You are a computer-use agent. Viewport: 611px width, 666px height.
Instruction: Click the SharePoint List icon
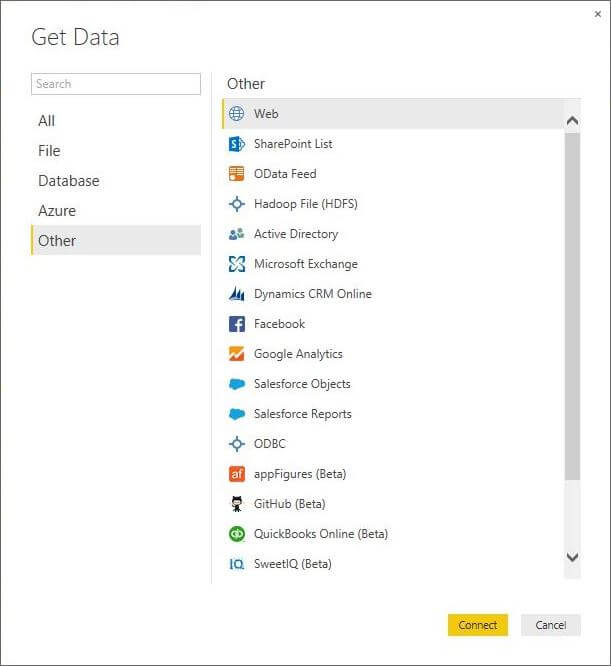[x=237, y=144]
